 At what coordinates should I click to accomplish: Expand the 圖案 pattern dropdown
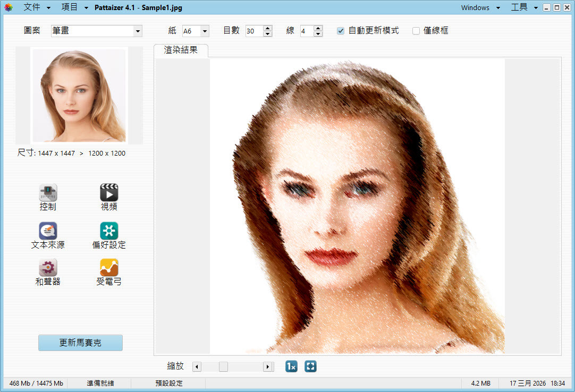click(x=138, y=31)
